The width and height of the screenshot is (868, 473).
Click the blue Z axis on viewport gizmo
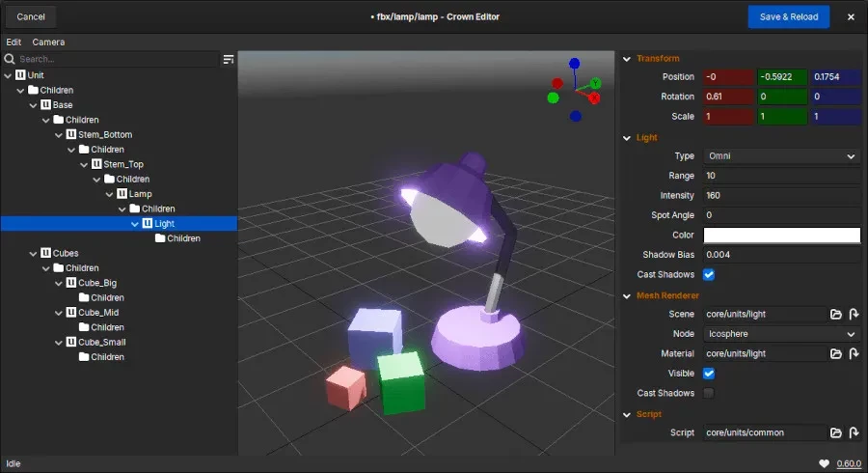point(574,64)
